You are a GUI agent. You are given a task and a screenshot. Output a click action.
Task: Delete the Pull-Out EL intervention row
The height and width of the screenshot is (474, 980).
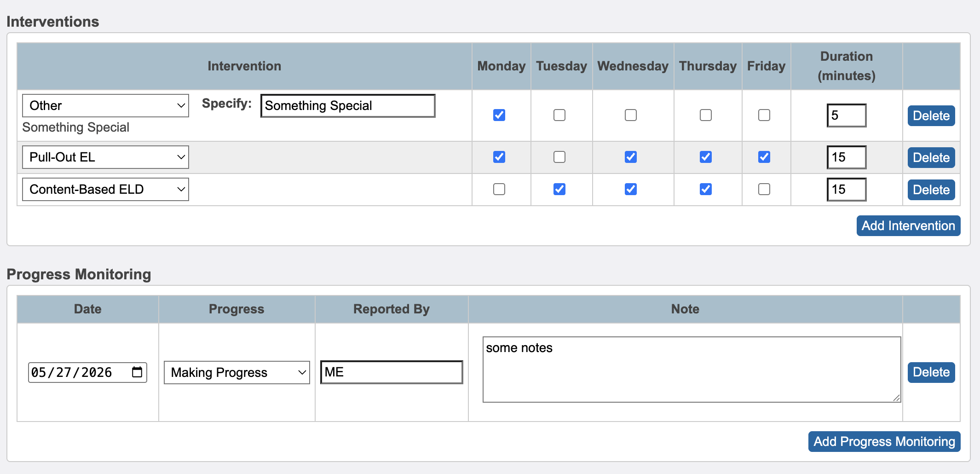tap(931, 157)
